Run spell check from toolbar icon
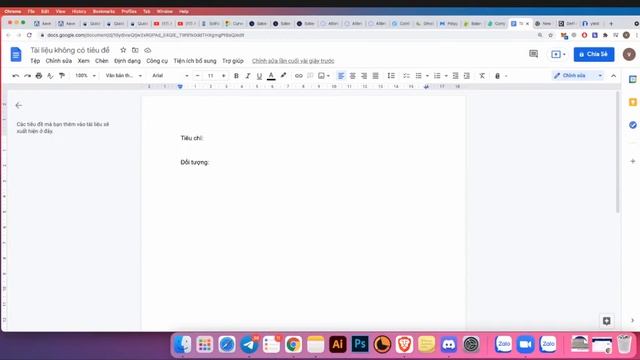Screen dimensions: 640x360 50,76
